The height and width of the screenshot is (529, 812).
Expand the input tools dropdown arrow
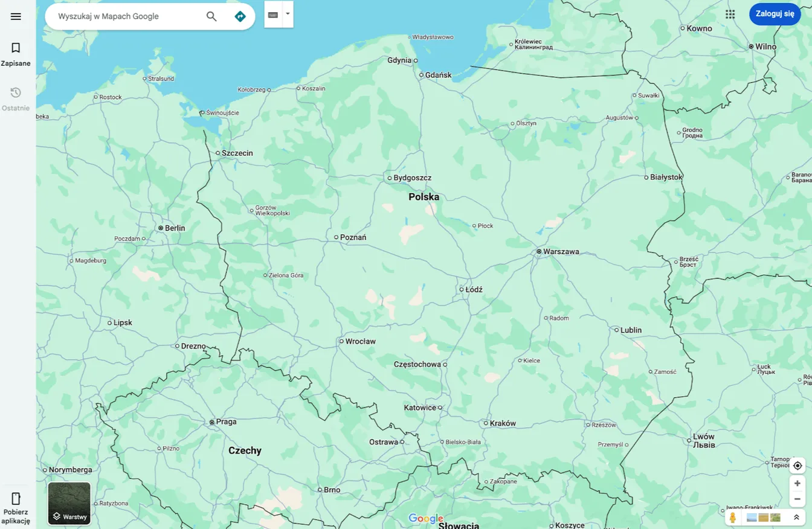coord(288,14)
